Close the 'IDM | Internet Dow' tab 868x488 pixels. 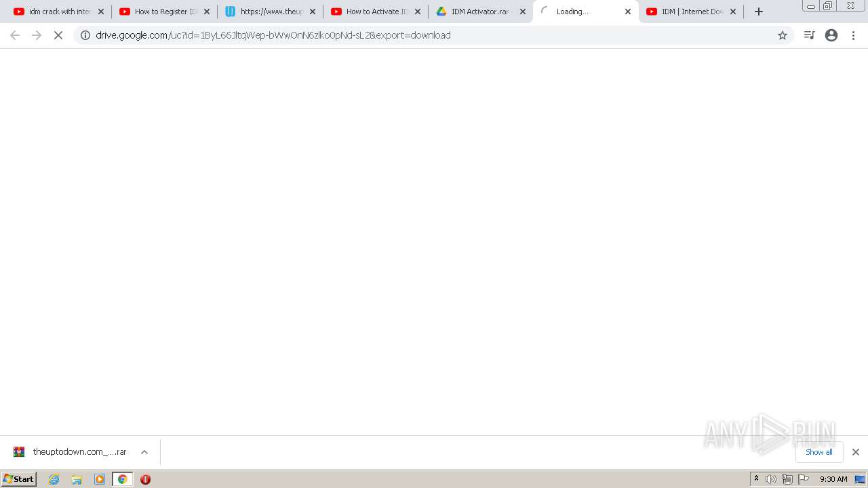point(733,12)
